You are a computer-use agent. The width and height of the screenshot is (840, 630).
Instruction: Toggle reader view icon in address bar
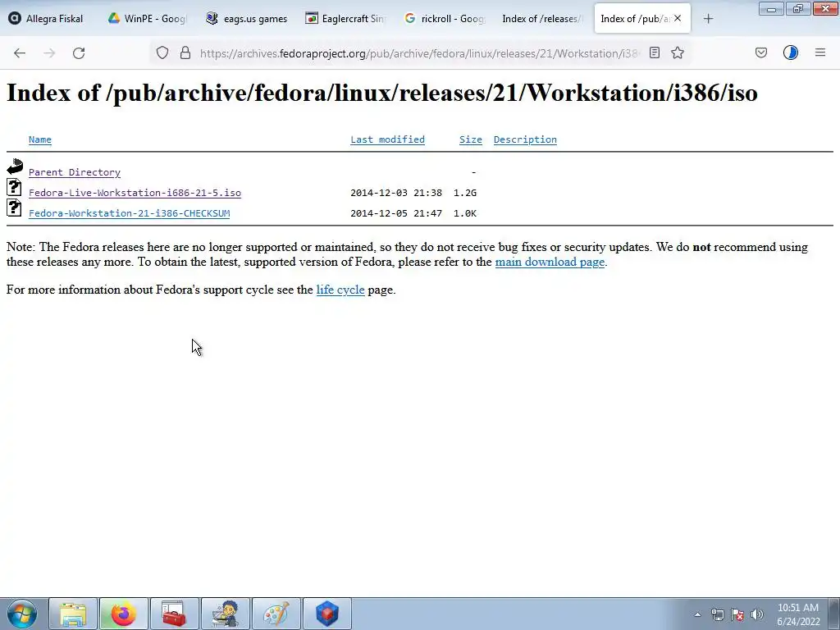click(655, 52)
